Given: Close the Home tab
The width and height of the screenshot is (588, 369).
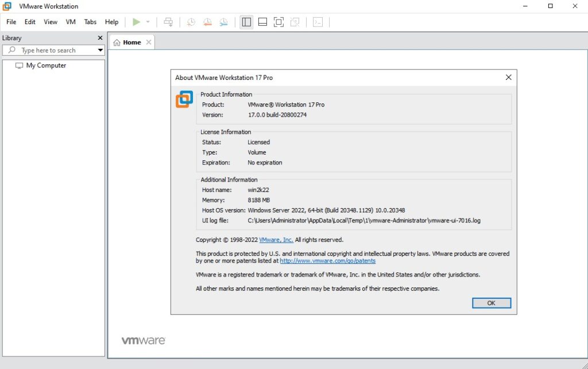Looking at the screenshot, I should pos(149,42).
